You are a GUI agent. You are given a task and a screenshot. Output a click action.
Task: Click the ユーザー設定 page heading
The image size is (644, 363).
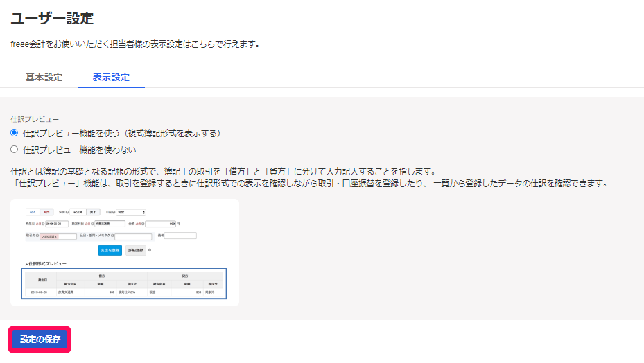pyautogui.click(x=52, y=19)
